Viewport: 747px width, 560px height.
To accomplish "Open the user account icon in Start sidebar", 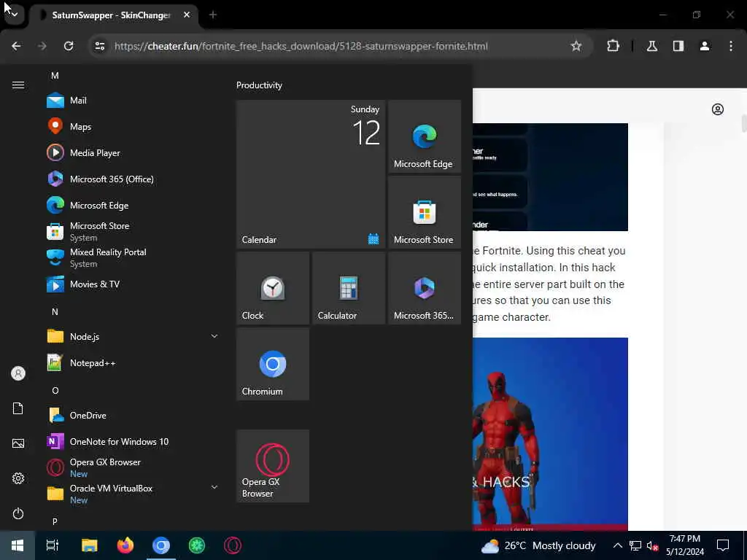I will [x=18, y=373].
